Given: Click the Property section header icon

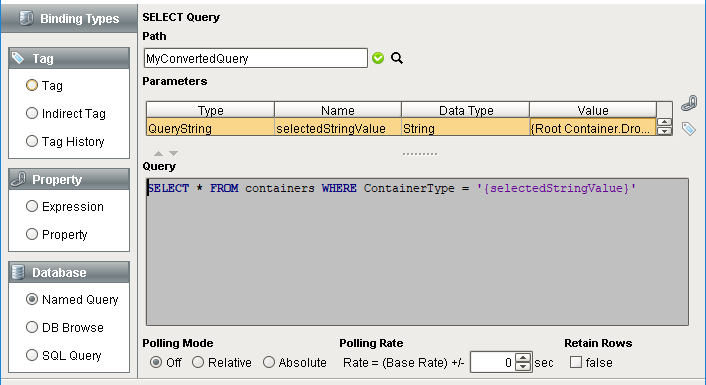Looking at the screenshot, I should pos(18,179).
